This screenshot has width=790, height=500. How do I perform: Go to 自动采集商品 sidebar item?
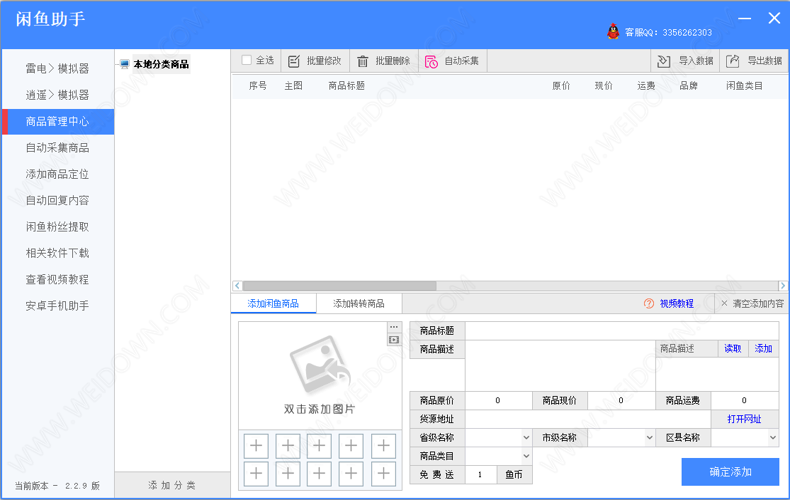(57, 148)
